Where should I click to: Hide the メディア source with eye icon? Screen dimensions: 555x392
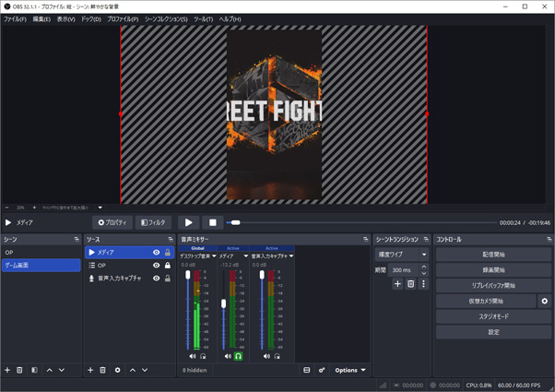[x=157, y=253]
